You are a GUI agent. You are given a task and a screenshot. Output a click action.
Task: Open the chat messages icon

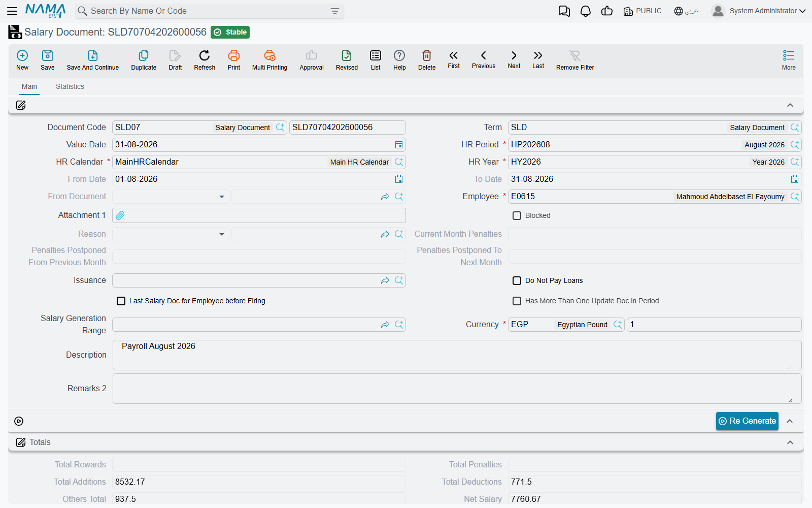564,11
